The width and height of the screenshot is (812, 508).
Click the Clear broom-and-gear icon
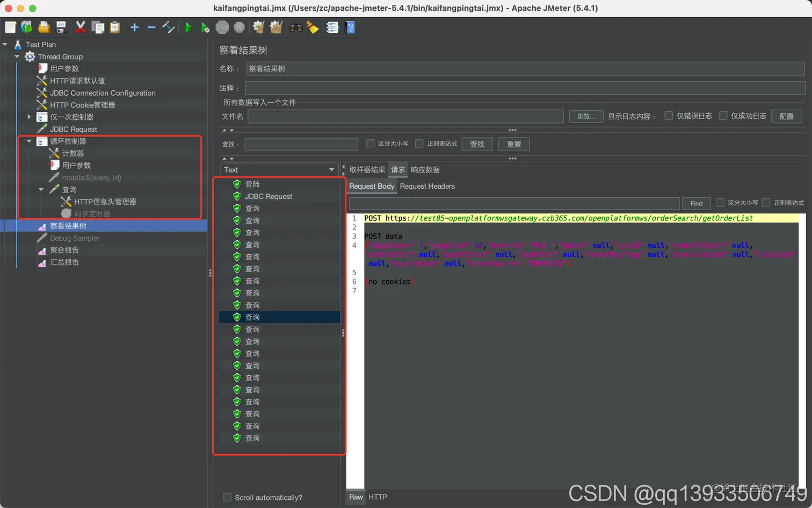[x=259, y=27]
